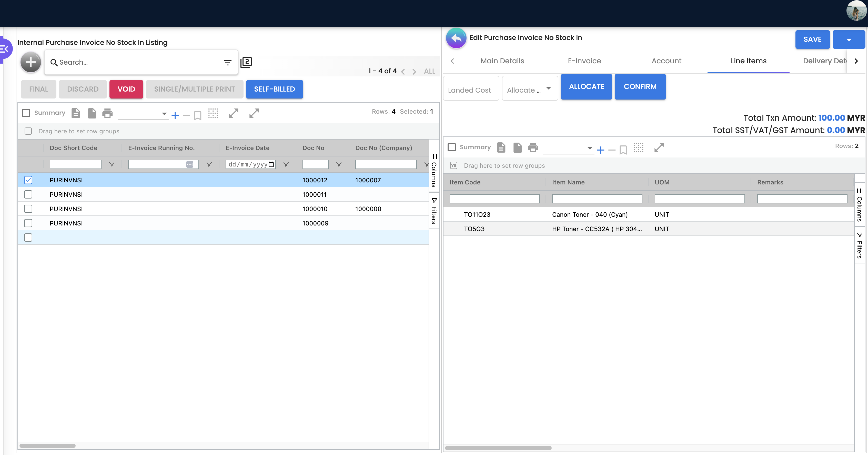
Task: Click the second expand arrows icon in listing toolbar
Action: pos(254,113)
